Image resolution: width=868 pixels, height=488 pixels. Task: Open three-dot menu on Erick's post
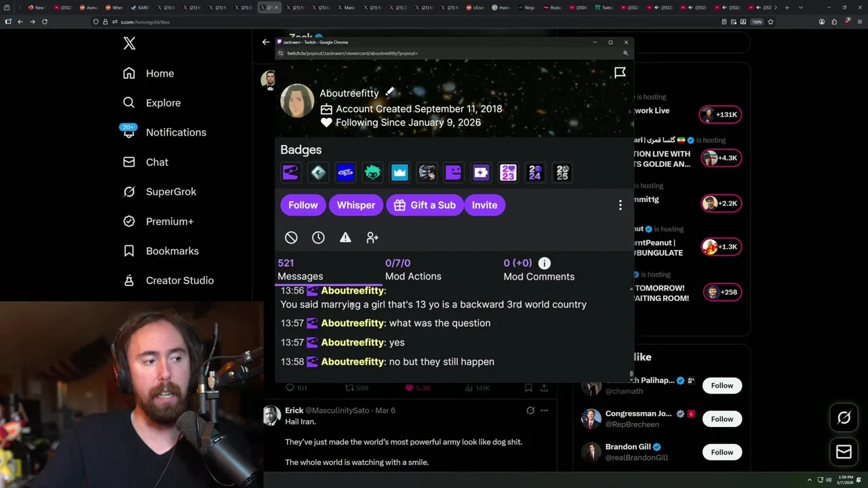coord(544,410)
